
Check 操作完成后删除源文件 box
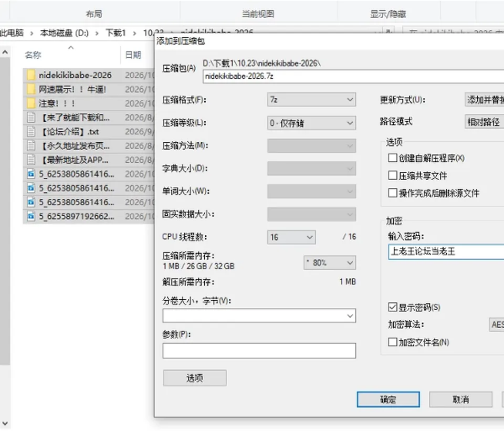pyautogui.click(x=393, y=193)
